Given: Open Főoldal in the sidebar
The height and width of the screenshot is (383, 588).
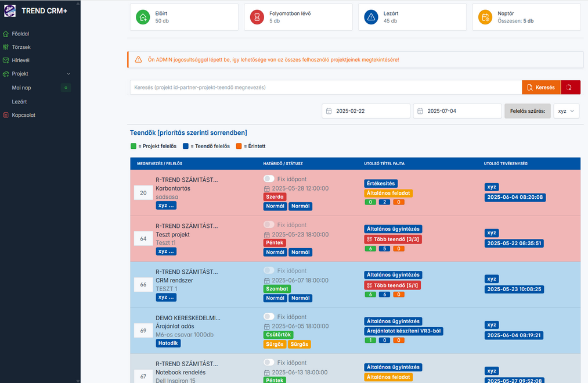Looking at the screenshot, I should (x=20, y=34).
